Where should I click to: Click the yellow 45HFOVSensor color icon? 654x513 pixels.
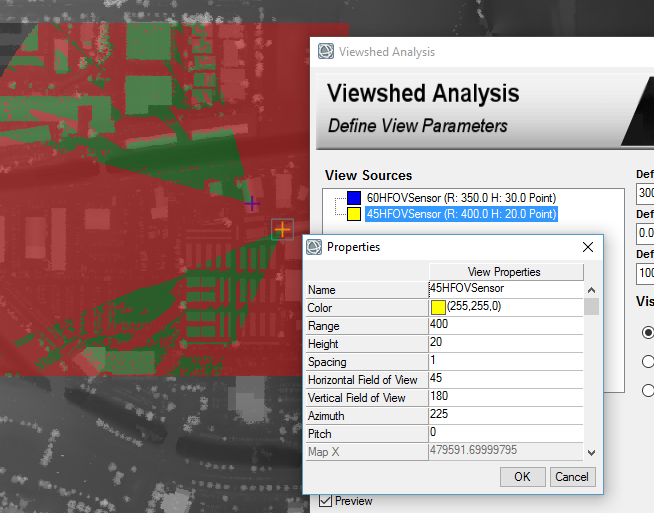[x=354, y=214]
